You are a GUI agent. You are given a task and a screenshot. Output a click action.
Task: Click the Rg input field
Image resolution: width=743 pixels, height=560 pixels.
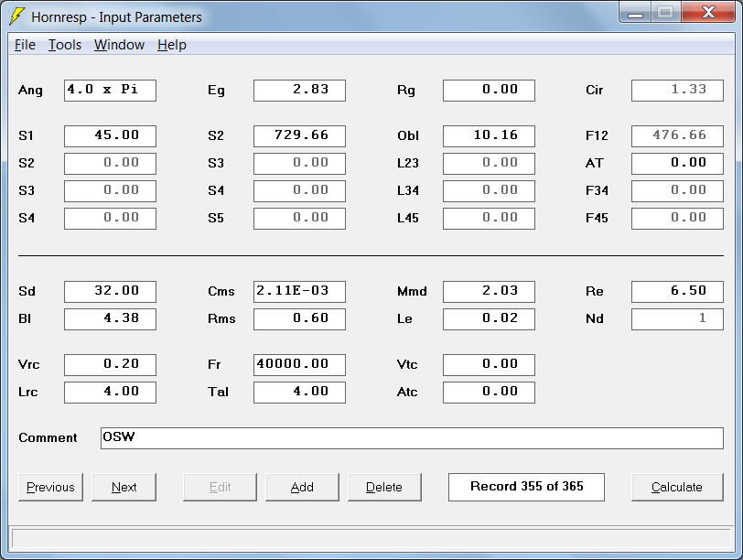point(489,91)
